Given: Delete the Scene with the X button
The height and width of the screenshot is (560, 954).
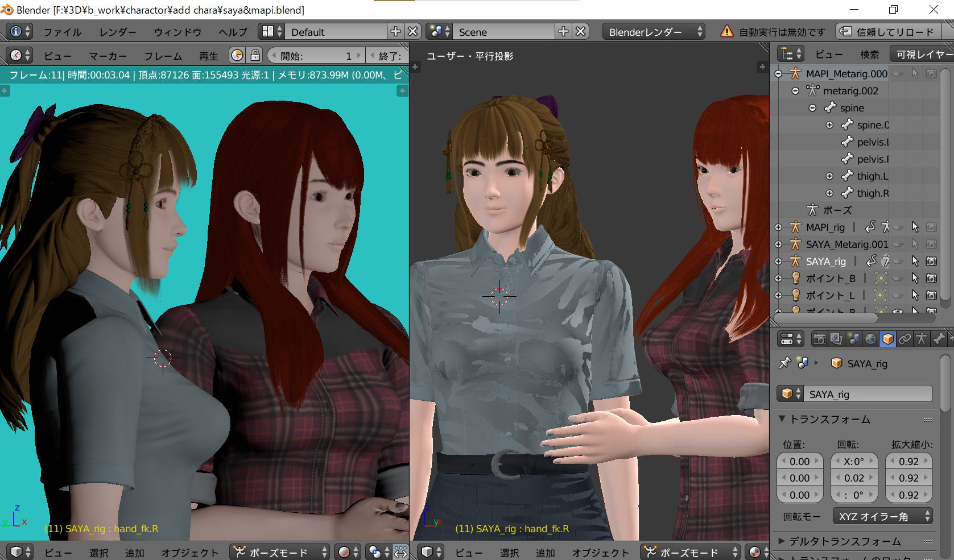Looking at the screenshot, I should [x=580, y=32].
